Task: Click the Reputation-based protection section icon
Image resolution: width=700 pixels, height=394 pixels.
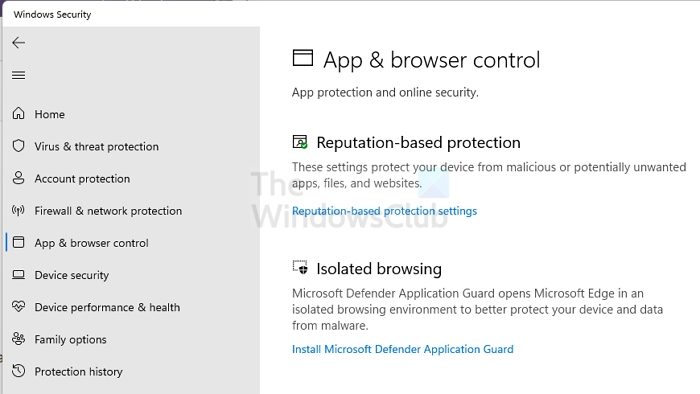Action: tap(300, 142)
